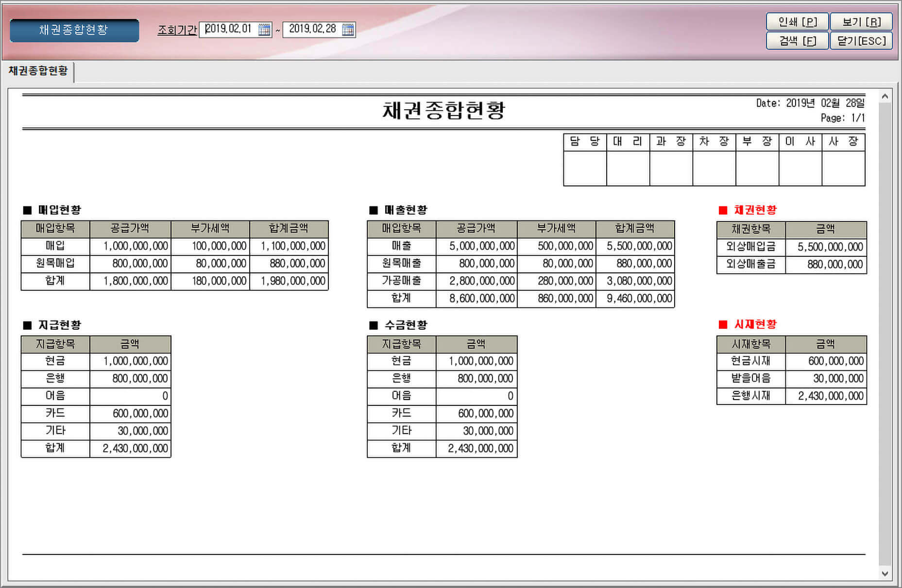Click the 채권항목 column header
902x588 pixels.
point(751,229)
